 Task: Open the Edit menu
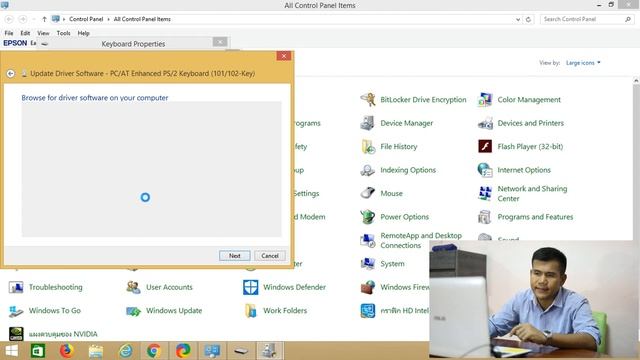(x=25, y=33)
